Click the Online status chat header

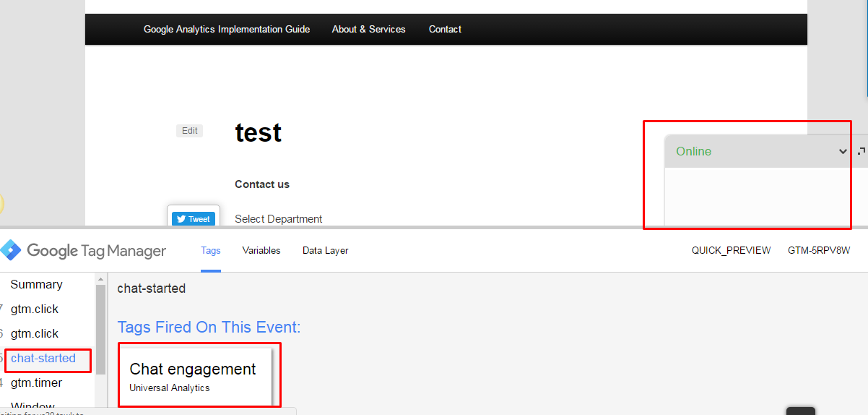[751, 151]
